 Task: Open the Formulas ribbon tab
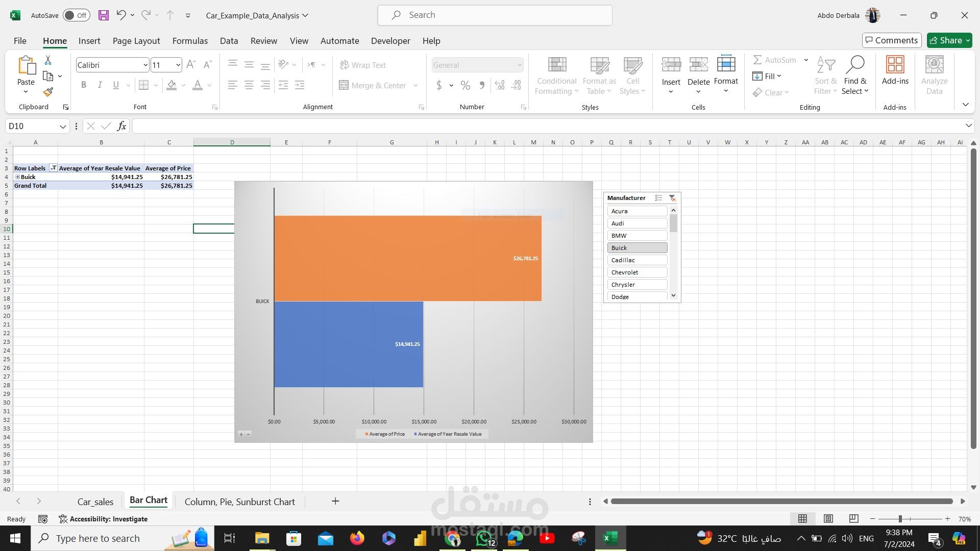[190, 41]
